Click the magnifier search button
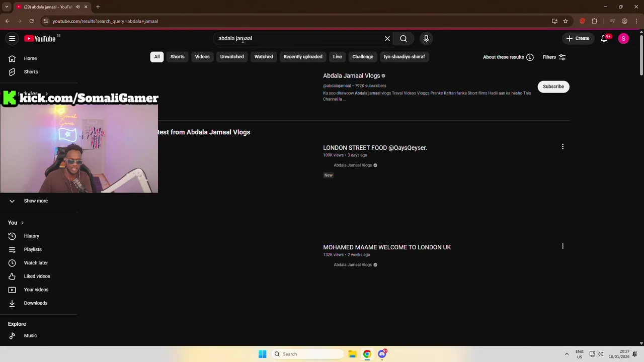 (404, 39)
